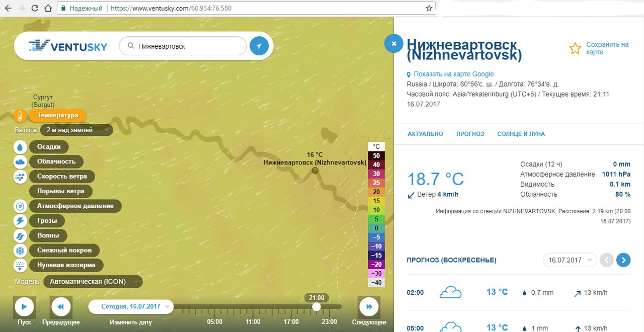Click the 17:00 mark on timeline

(x=291, y=321)
